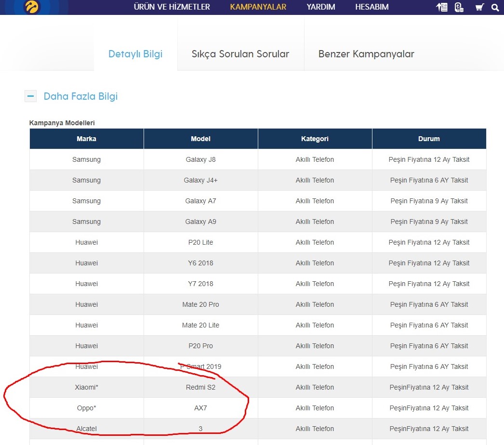This screenshot has height=445, width=504.
Task: Click the Huawei cell in the Mate 20 Pro row
Action: click(86, 304)
